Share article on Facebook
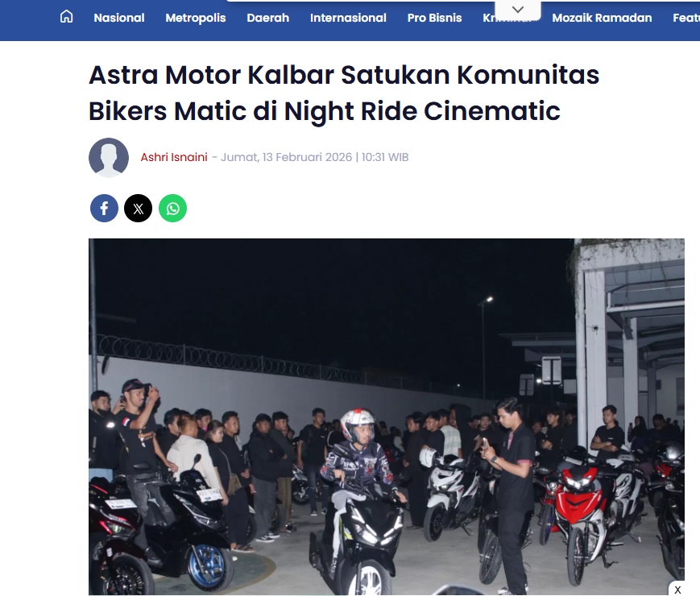This screenshot has height=596, width=700. tap(104, 208)
